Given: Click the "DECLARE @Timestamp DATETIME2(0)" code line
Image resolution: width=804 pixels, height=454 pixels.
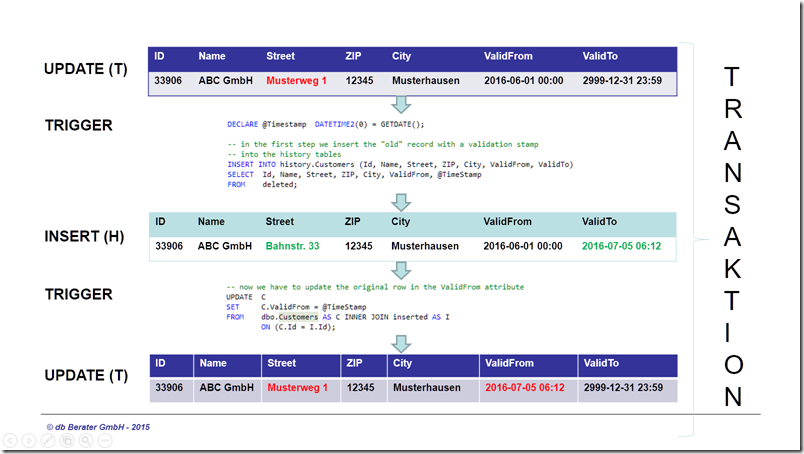Looking at the screenshot, I should point(326,124).
